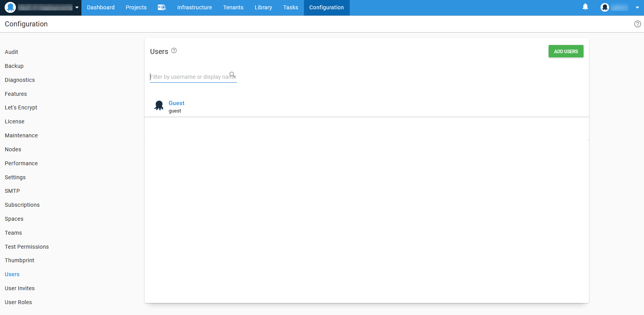Open the Guest user link

176,103
